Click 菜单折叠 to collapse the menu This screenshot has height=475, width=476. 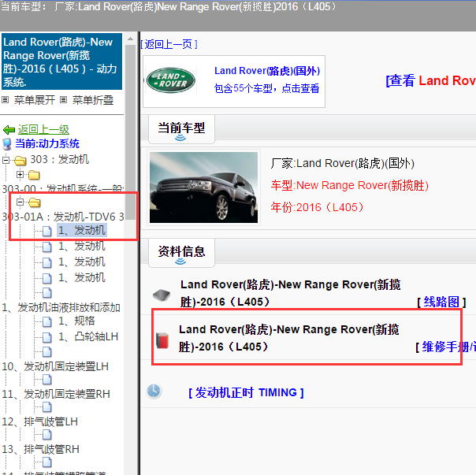92,100
